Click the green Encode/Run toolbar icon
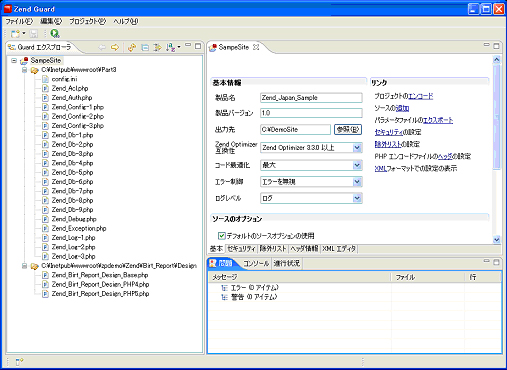 55,33
